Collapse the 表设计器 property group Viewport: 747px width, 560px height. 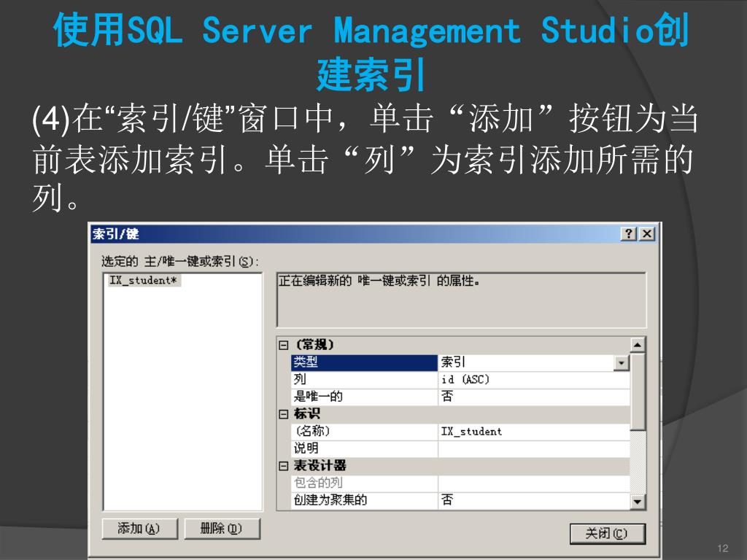pyautogui.click(x=284, y=466)
